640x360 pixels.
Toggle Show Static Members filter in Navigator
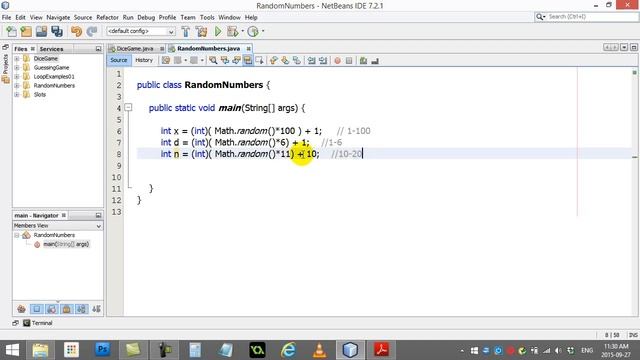[52, 309]
